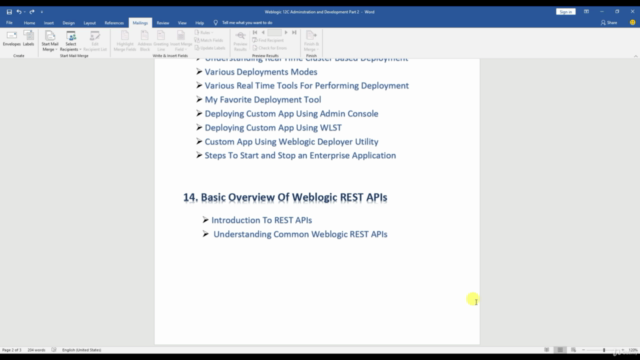This screenshot has height=360, width=640.
Task: Switch to the Review tab
Action: click(x=162, y=23)
